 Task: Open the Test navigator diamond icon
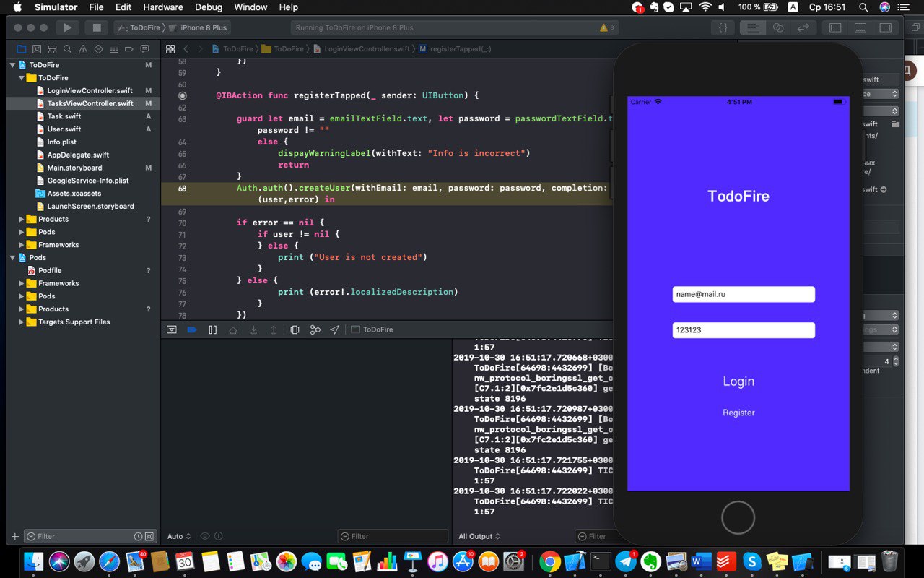tap(98, 49)
